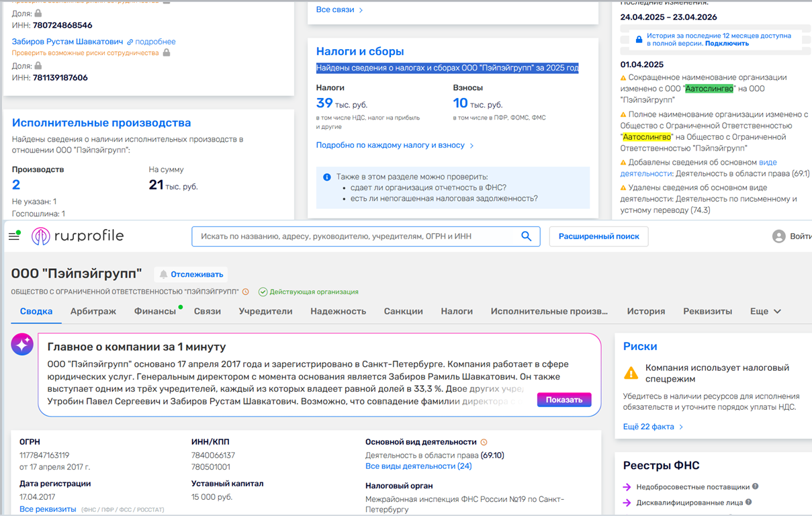Viewport: 812px width, 516px height.
Task: Click Подробно по каждому налогу и взносу
Action: pyautogui.click(x=395, y=145)
